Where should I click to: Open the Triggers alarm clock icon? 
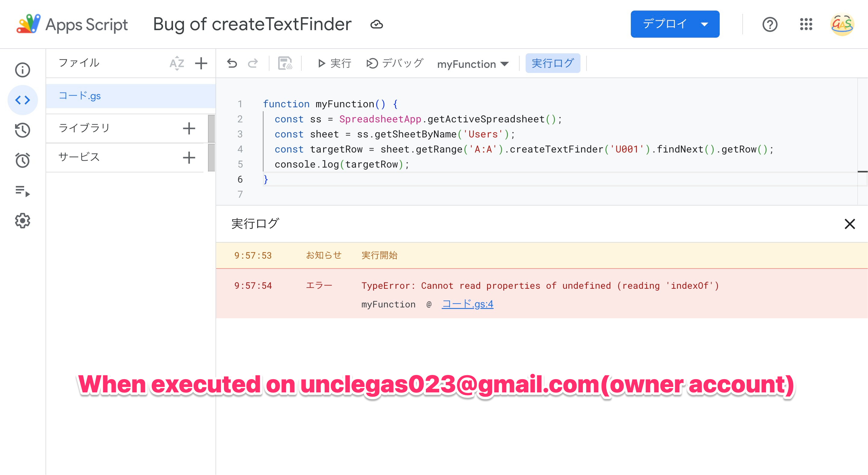point(23,160)
